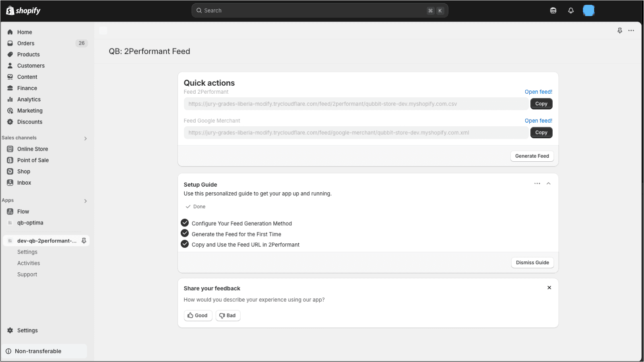Expand the Apps section chevron
644x362 pixels.
[x=85, y=201]
